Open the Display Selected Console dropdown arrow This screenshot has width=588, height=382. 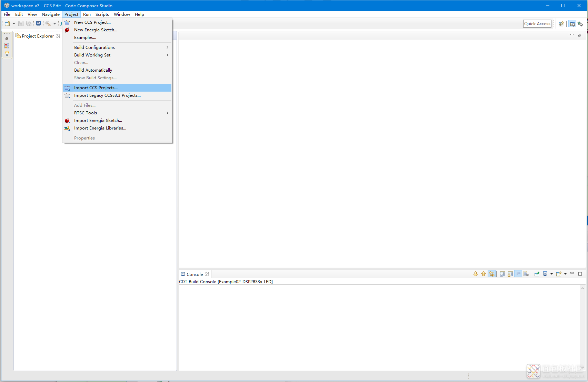pos(551,274)
